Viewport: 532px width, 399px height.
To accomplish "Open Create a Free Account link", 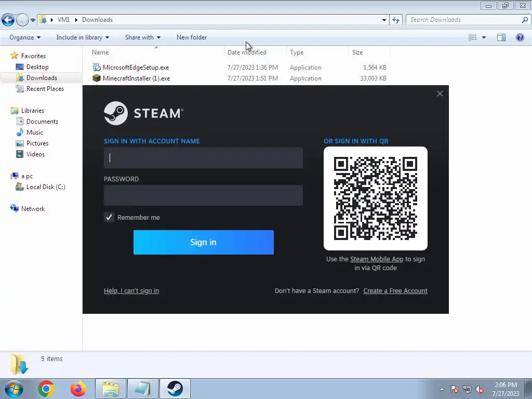I will [x=395, y=291].
